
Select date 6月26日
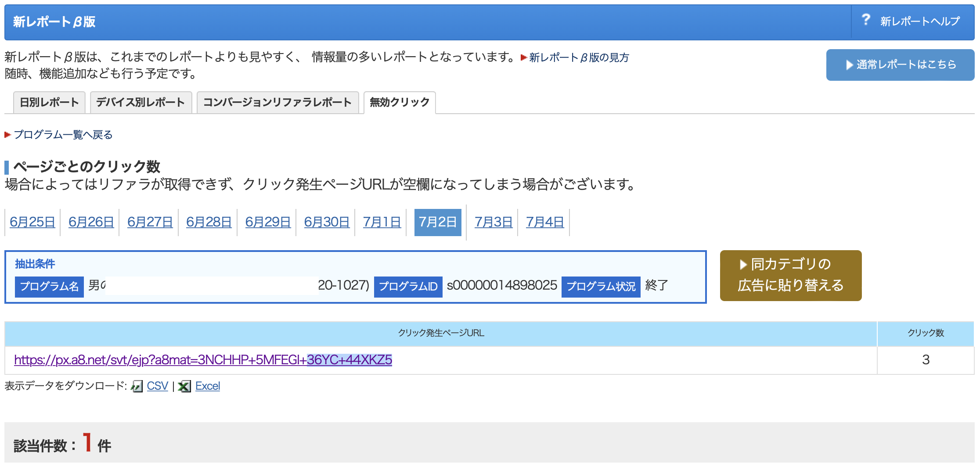point(91,222)
